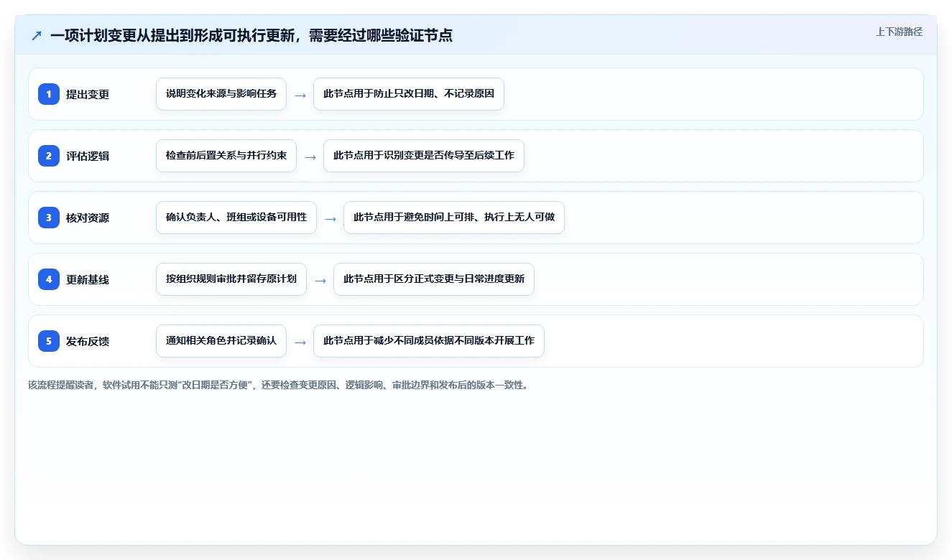Select step number 1 badge for 提出变更
The width and height of the screenshot is (952, 560).
tap(49, 94)
